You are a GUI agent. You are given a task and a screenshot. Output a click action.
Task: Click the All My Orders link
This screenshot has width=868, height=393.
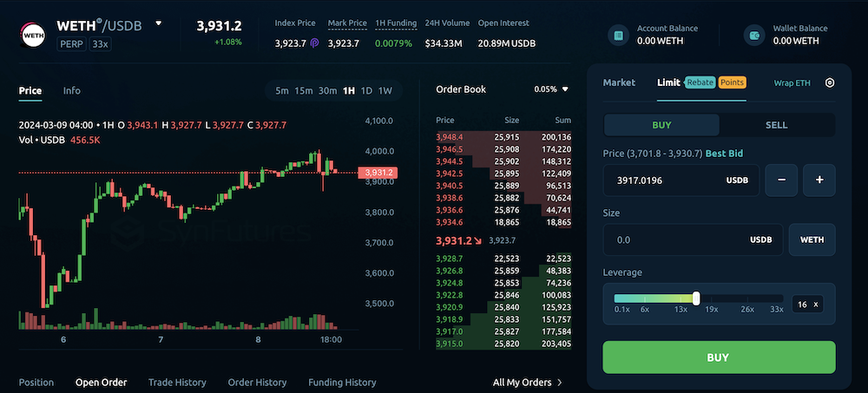tap(528, 383)
